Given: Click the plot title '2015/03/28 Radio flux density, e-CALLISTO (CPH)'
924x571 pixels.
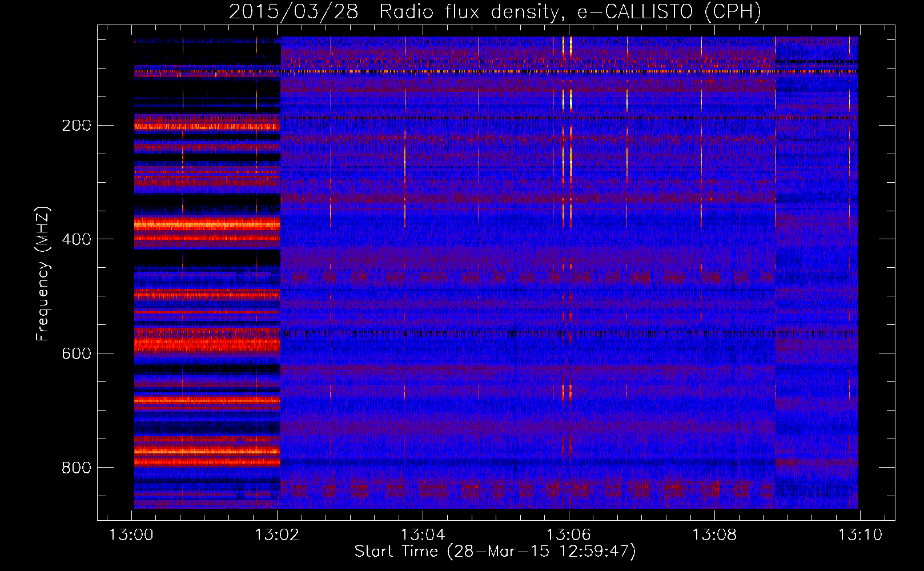Looking at the screenshot, I should pyautogui.click(x=495, y=12).
